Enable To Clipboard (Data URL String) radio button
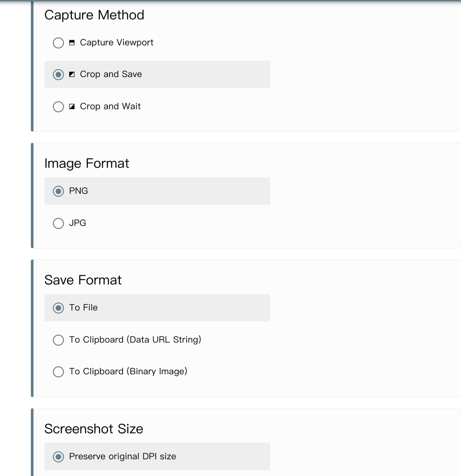Screen dimensions: 461x476 pos(58,340)
